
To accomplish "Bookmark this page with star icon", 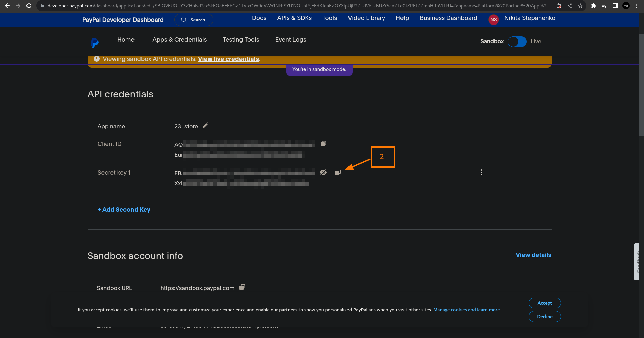I will coord(580,6).
